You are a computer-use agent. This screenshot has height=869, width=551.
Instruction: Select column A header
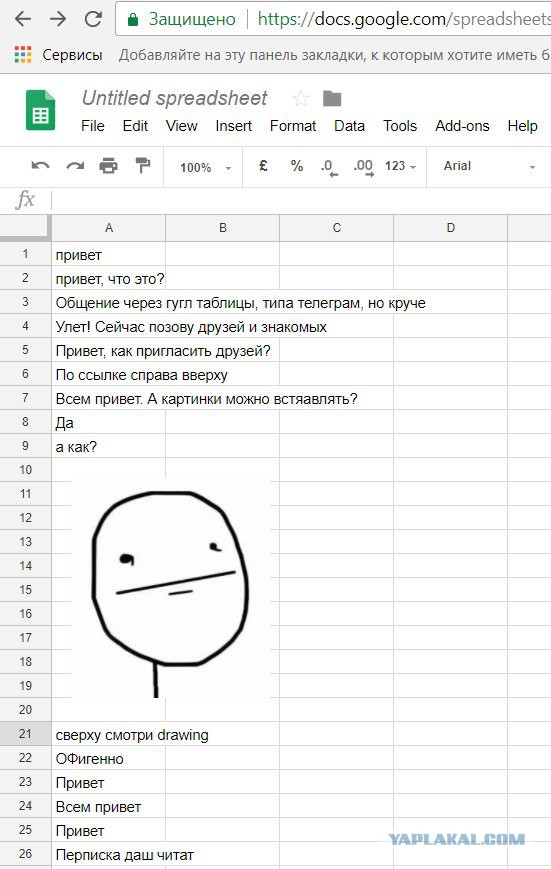click(109, 228)
